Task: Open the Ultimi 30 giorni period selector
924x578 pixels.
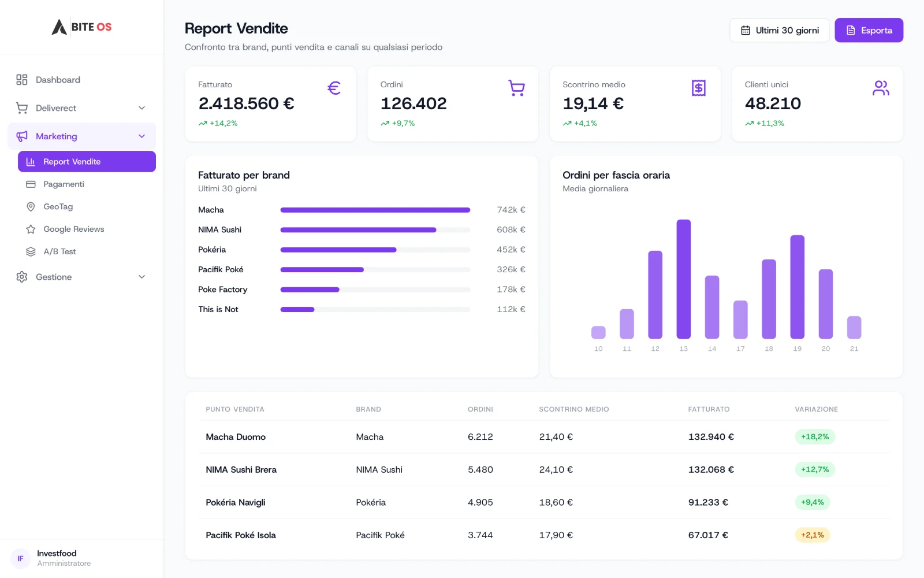Action: pyautogui.click(x=780, y=31)
